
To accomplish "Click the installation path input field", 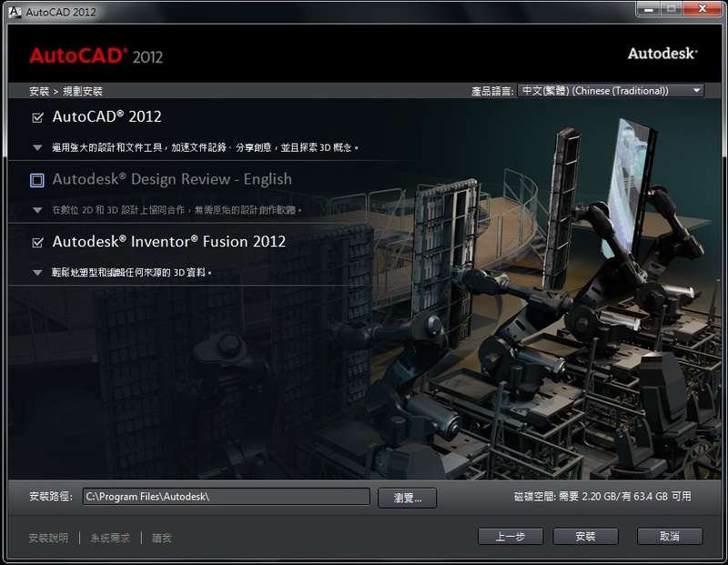I will pos(226,496).
